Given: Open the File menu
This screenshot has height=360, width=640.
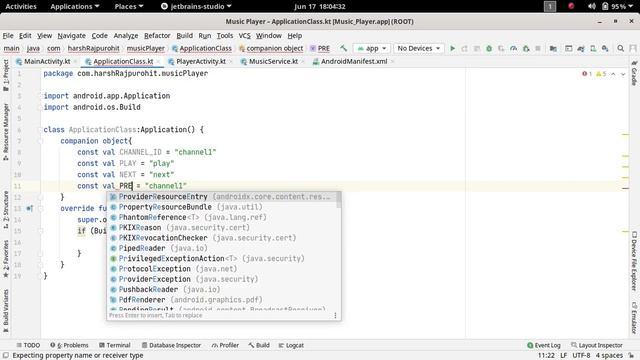Looking at the screenshot, I should tap(8, 36).
